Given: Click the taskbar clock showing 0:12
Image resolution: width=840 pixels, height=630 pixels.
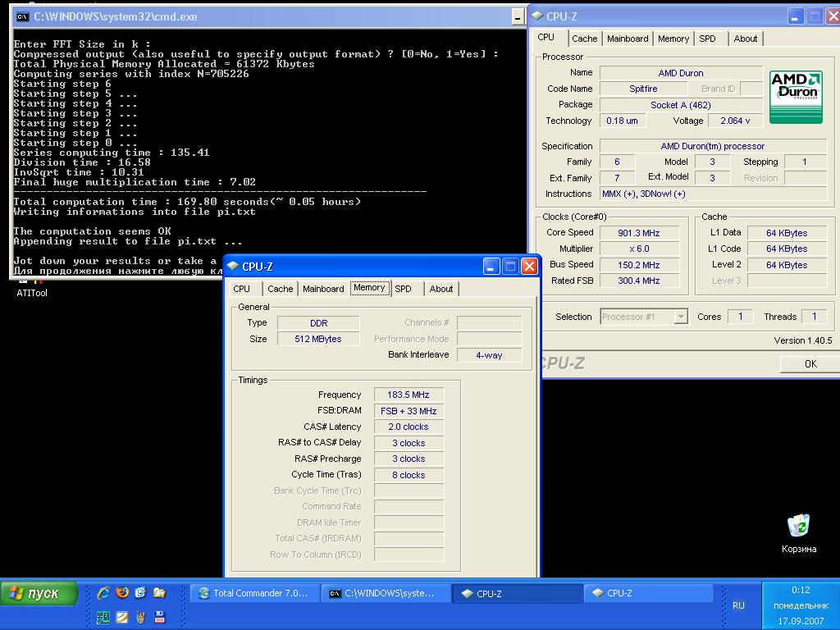Looking at the screenshot, I should pos(801,590).
